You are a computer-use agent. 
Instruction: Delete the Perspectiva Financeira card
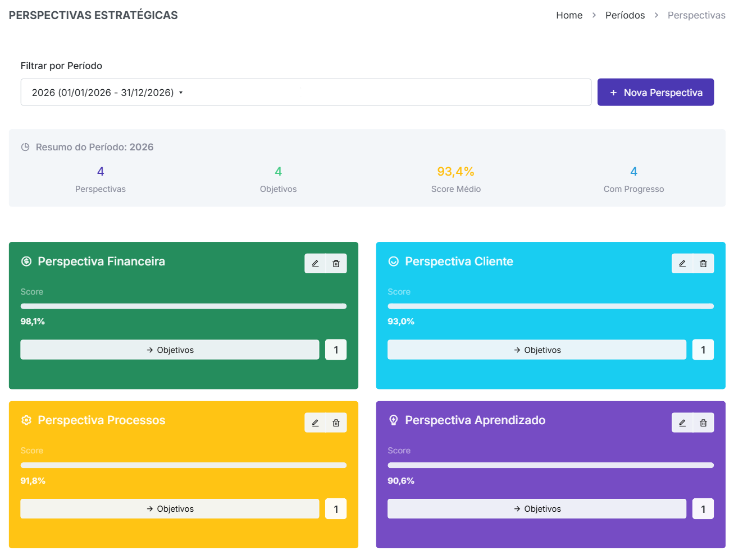(x=336, y=263)
